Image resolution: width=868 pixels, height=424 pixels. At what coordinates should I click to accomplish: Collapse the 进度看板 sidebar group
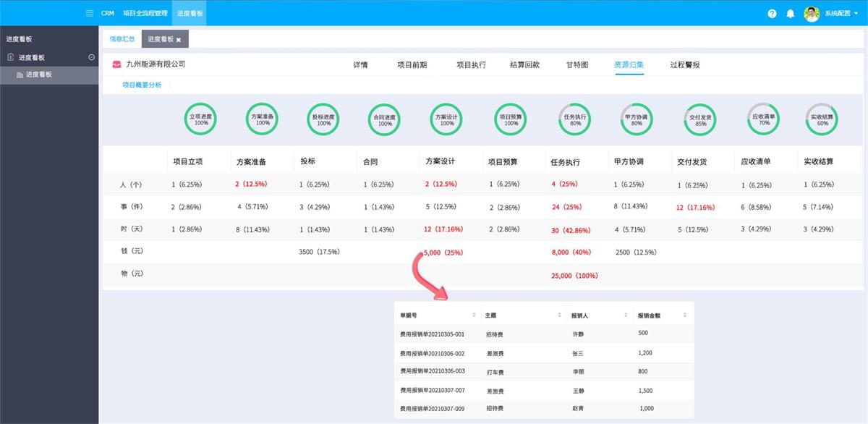91,57
